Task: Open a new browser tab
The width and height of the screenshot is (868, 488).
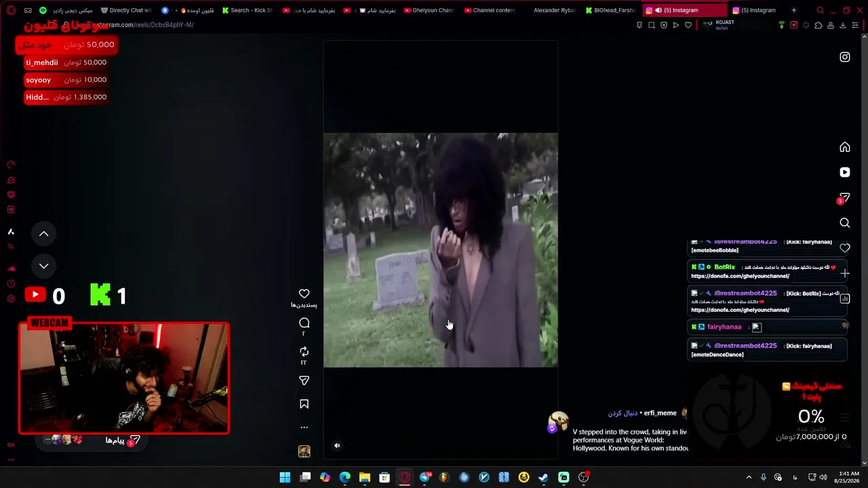Action: click(x=794, y=10)
